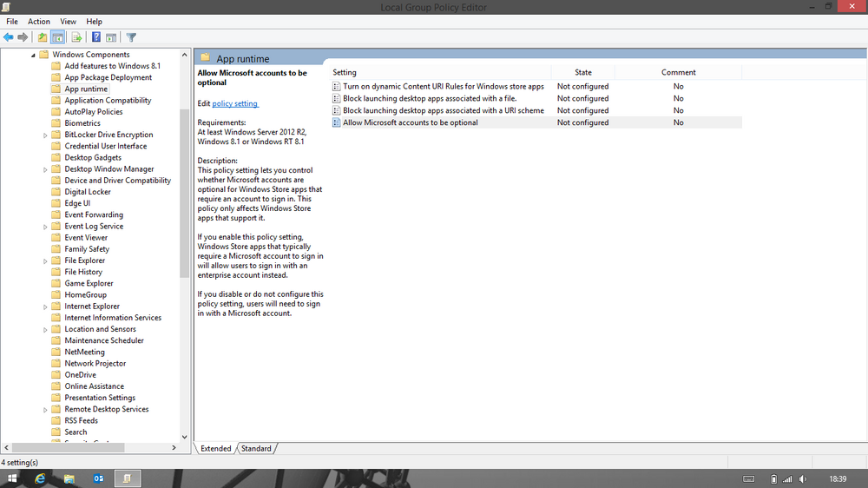Select the Network Projector folder
Screen dimensions: 868x488
(95, 364)
